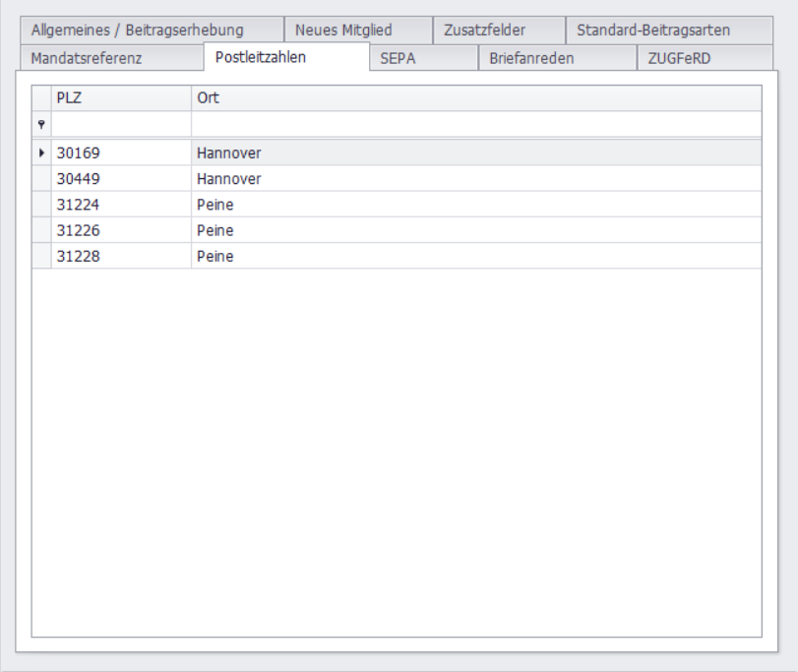This screenshot has height=672, width=798.
Task: Click the Ort filter input field
Action: pyautogui.click(x=476, y=124)
